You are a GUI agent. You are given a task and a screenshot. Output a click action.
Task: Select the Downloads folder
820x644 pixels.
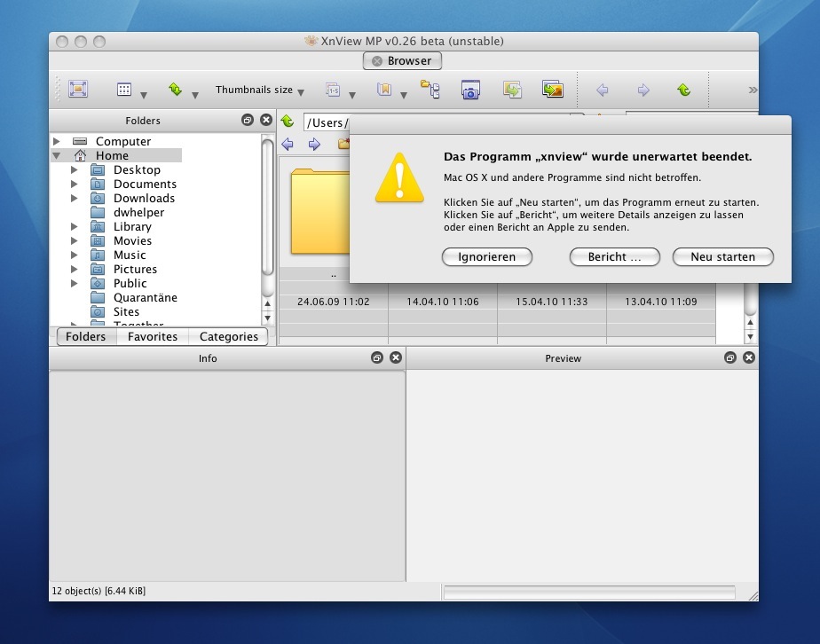pyautogui.click(x=144, y=198)
